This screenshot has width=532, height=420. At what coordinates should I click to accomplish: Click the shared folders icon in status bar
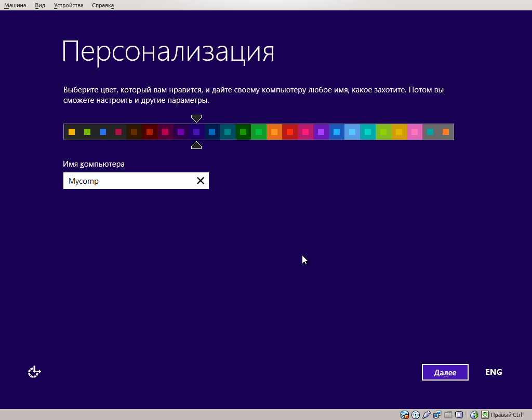pyautogui.click(x=448, y=415)
